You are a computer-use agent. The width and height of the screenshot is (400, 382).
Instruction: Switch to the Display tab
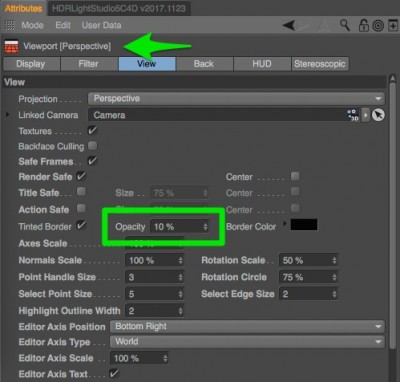(31, 64)
